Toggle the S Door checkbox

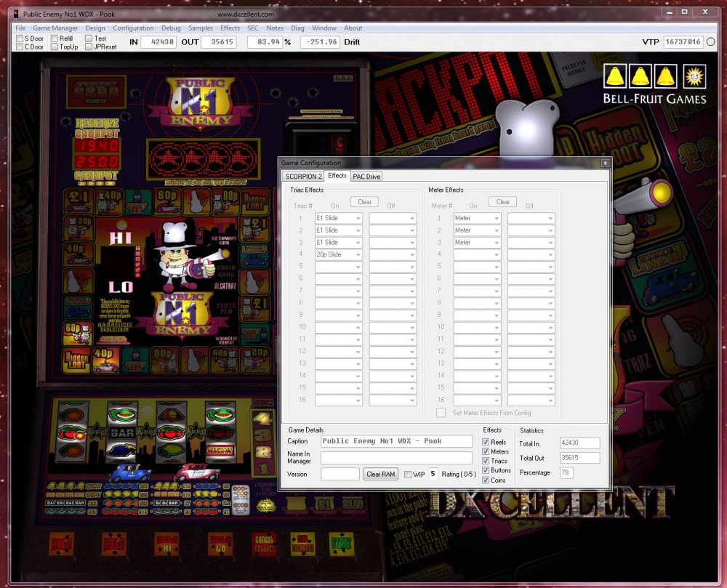tap(20, 38)
